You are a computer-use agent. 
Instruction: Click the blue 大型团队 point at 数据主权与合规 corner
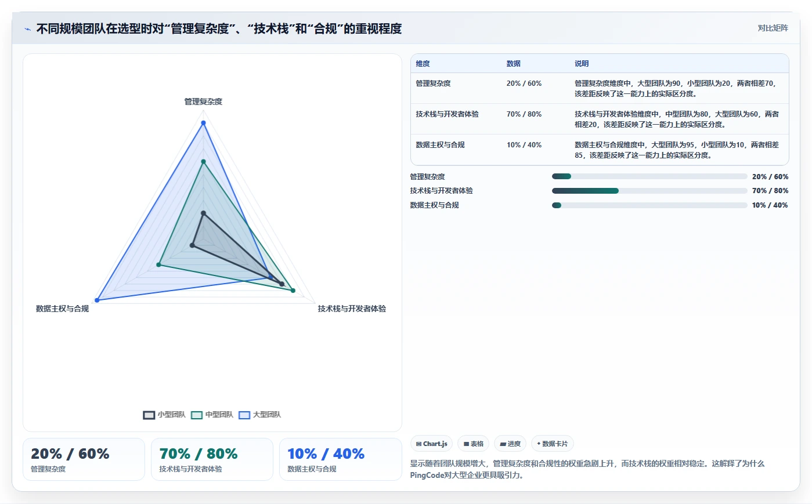[x=98, y=300]
